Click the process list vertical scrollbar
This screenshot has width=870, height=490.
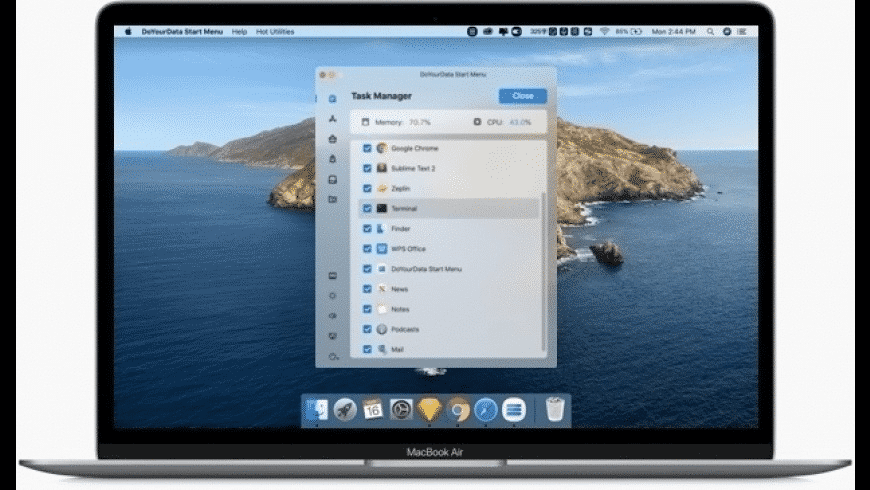[544, 272]
